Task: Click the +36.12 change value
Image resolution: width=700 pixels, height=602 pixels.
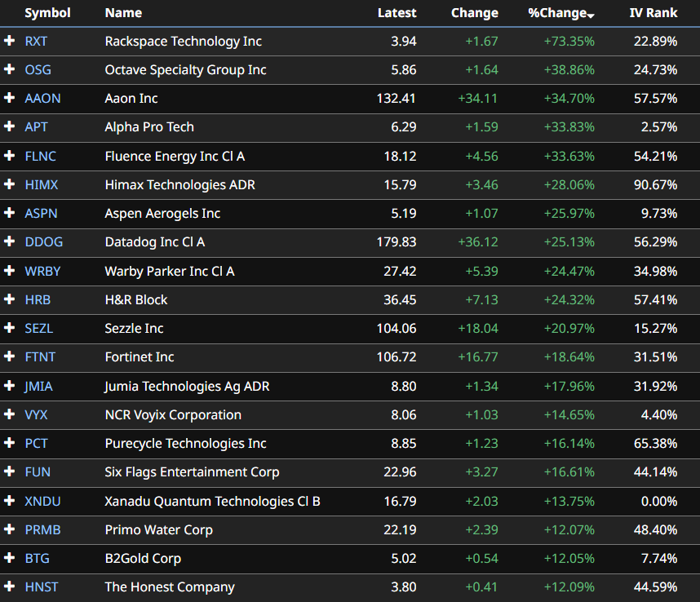Action: coord(478,242)
